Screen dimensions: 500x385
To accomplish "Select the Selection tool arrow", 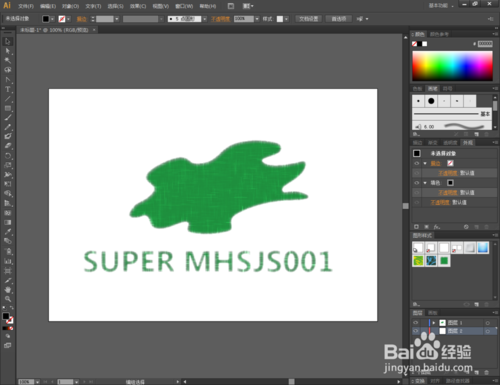I will click(x=7, y=41).
